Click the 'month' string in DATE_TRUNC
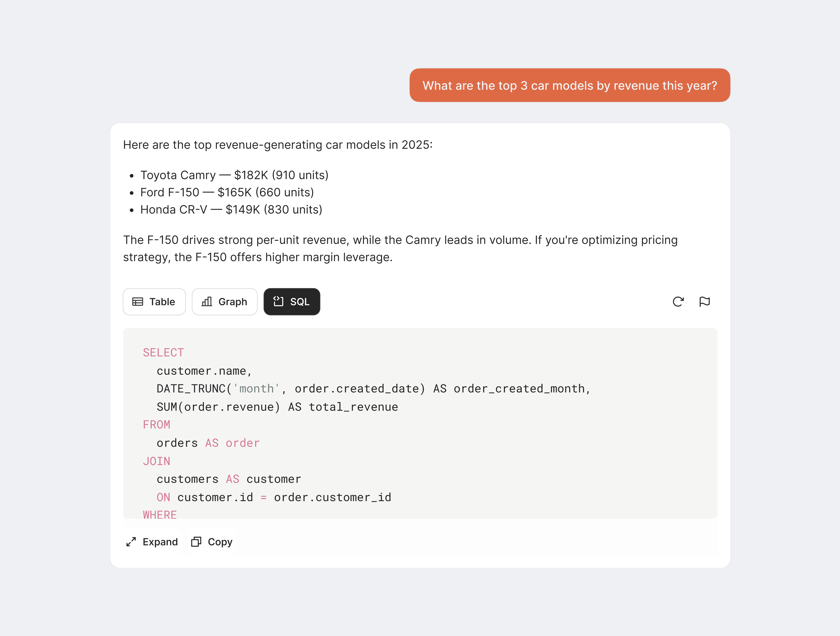Viewport: 840px width, 636px height. pyautogui.click(x=256, y=389)
